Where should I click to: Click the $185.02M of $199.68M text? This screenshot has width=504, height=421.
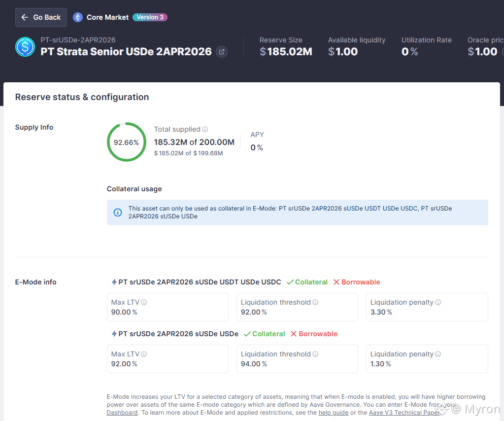tap(188, 153)
